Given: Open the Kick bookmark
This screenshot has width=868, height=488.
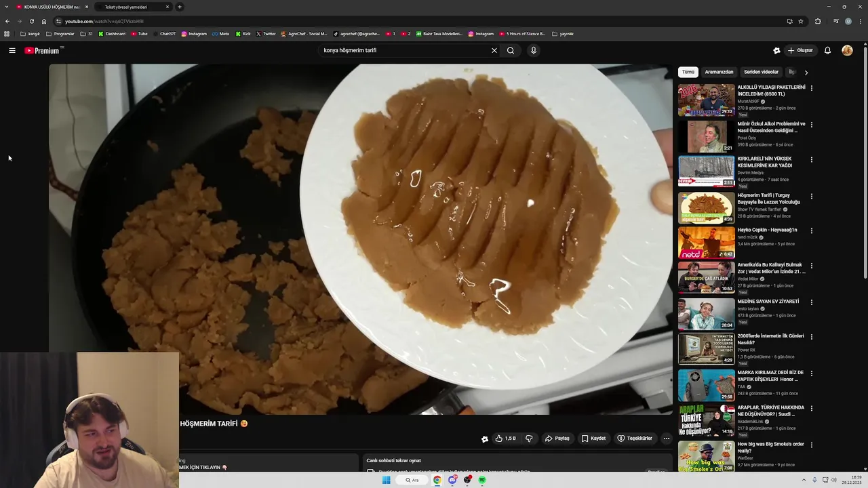Looking at the screenshot, I should (243, 34).
